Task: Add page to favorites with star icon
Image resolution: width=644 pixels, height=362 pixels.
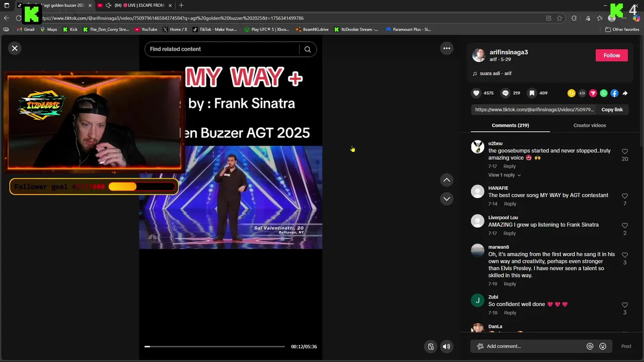Action: click(x=559, y=18)
